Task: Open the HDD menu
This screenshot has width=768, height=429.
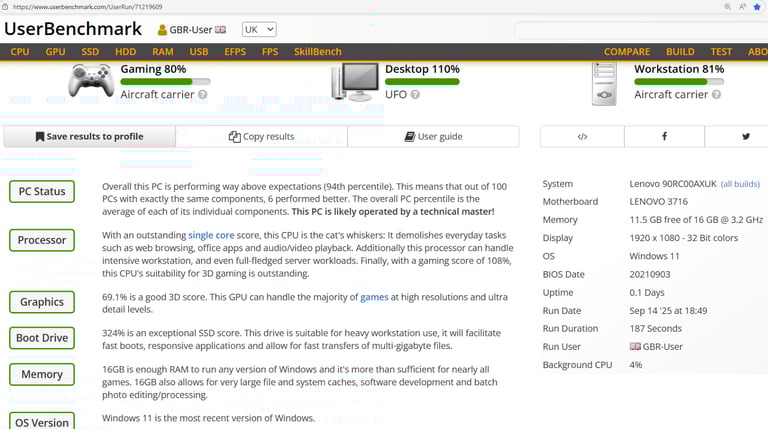Action: pos(125,52)
